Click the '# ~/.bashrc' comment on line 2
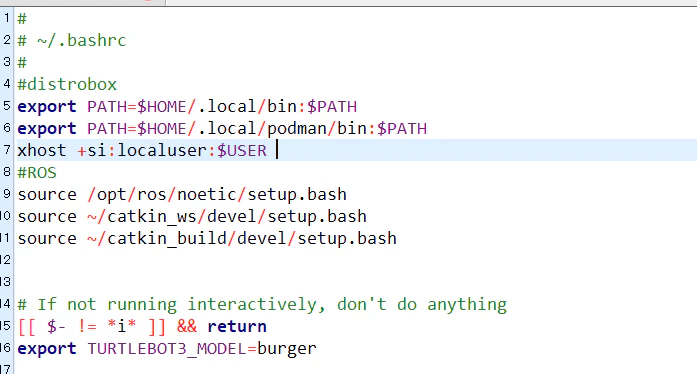The width and height of the screenshot is (697, 374). (72, 40)
